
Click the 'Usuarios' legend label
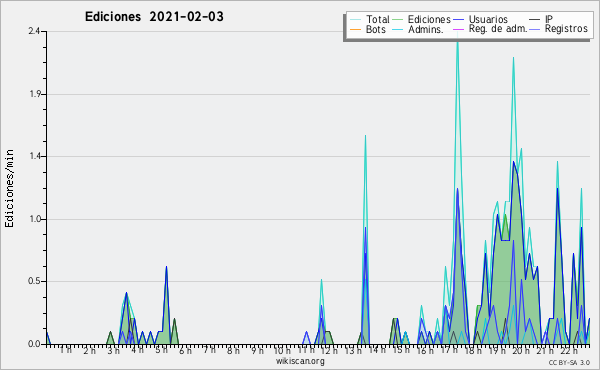pyautogui.click(x=488, y=19)
